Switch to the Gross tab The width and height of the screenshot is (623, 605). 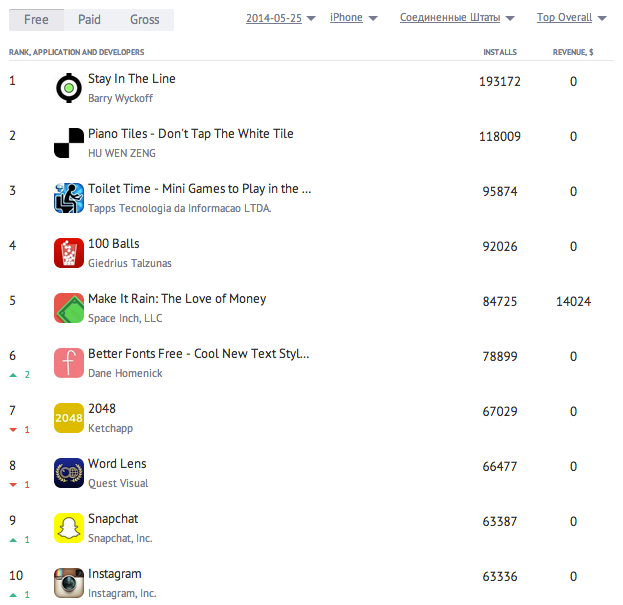pyautogui.click(x=145, y=20)
